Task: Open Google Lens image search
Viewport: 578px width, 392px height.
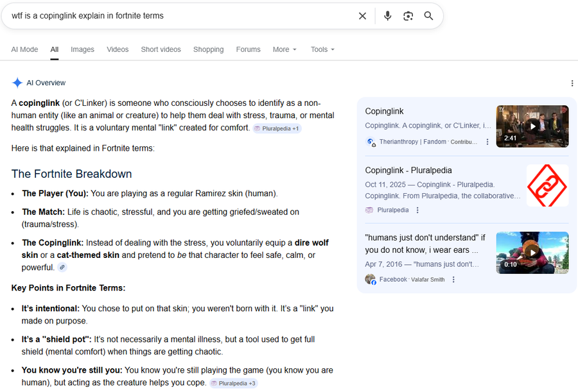Action: [x=408, y=16]
